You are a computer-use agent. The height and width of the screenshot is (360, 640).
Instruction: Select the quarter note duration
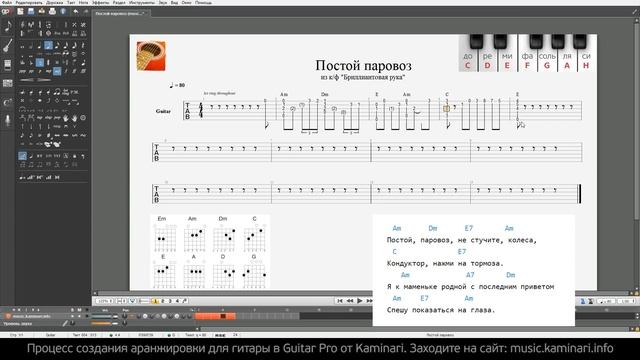point(40,46)
